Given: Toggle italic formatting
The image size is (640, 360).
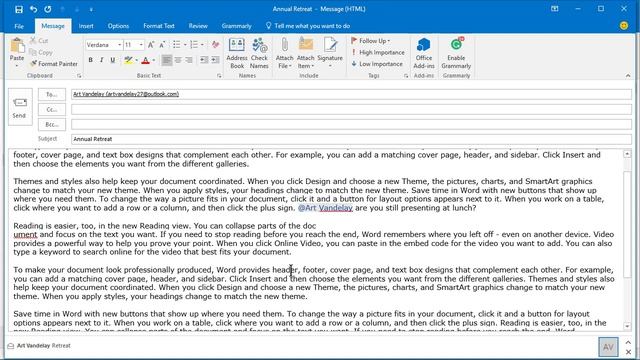Looking at the screenshot, I should coord(101,60).
